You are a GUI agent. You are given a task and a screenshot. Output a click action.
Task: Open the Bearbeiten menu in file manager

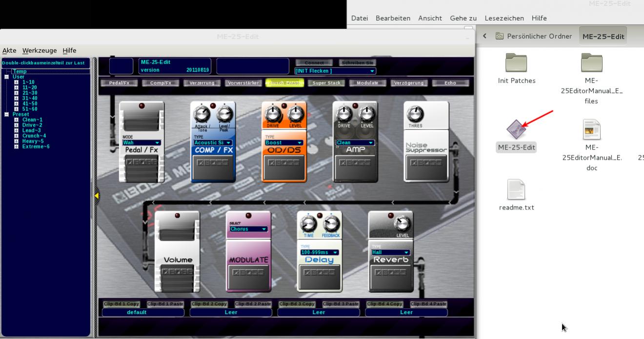393,18
